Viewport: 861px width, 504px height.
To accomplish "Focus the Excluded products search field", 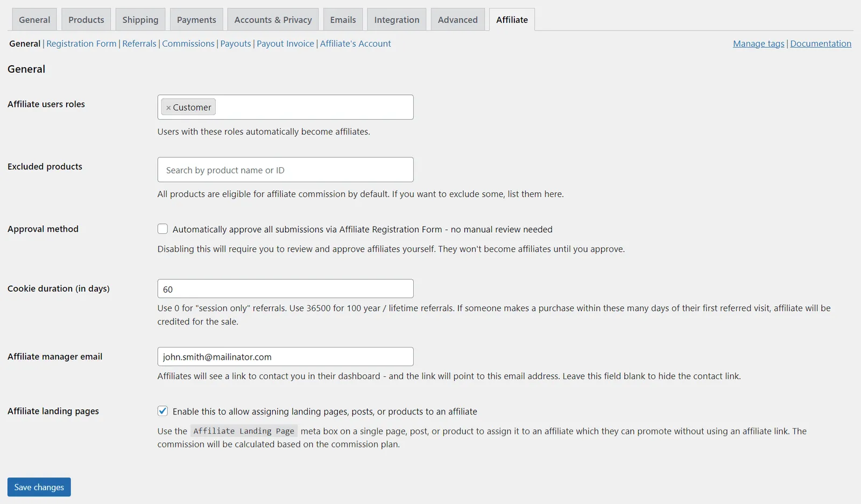I will click(285, 170).
